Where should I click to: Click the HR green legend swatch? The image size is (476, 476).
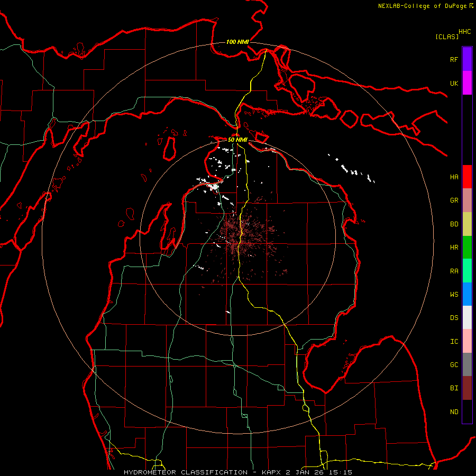click(x=467, y=247)
